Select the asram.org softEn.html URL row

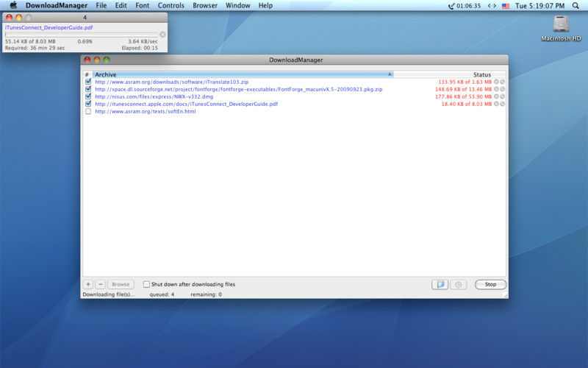(145, 112)
